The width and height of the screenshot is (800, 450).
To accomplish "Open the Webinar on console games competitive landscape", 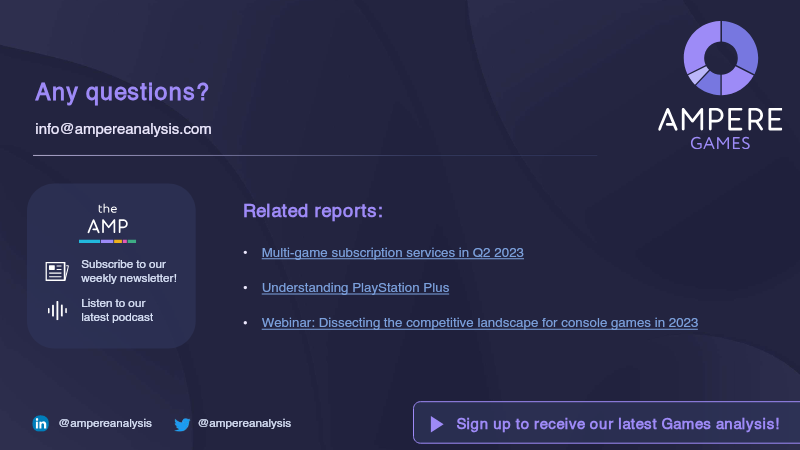I will point(479,323).
